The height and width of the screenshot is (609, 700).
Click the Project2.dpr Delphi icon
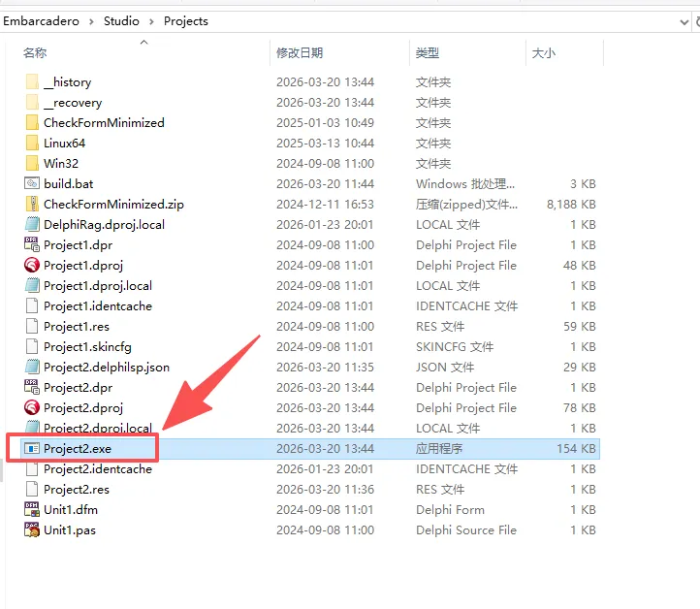coord(32,388)
